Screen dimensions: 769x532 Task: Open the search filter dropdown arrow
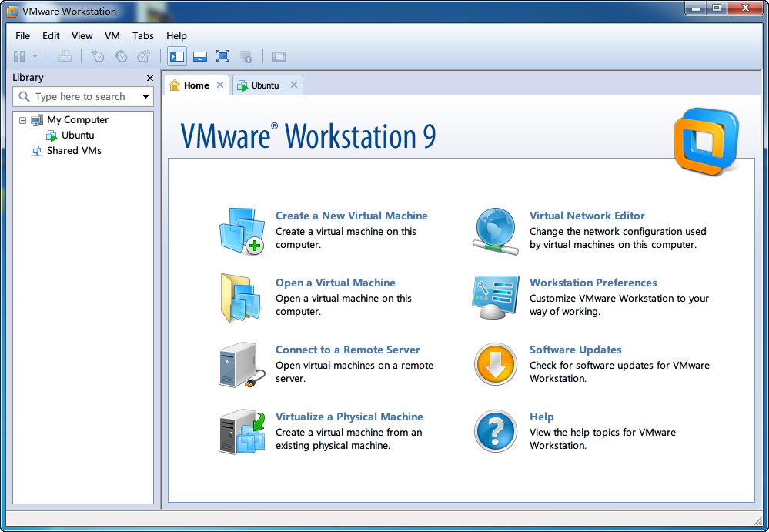(145, 96)
